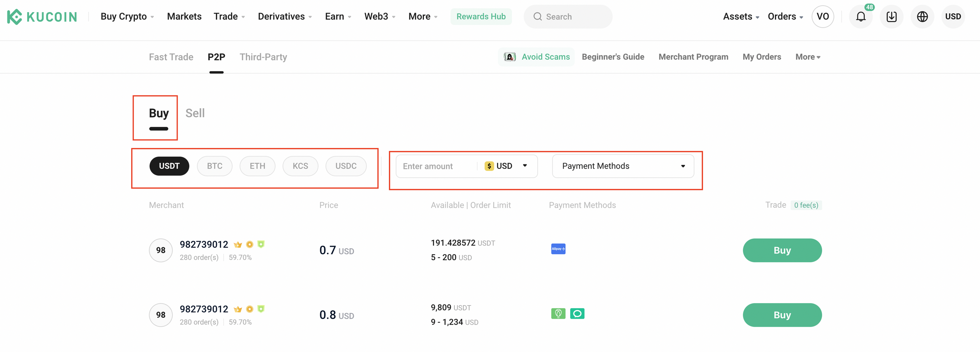Click green leaf payment icon in second offer
This screenshot has height=352, width=980.
(558, 314)
